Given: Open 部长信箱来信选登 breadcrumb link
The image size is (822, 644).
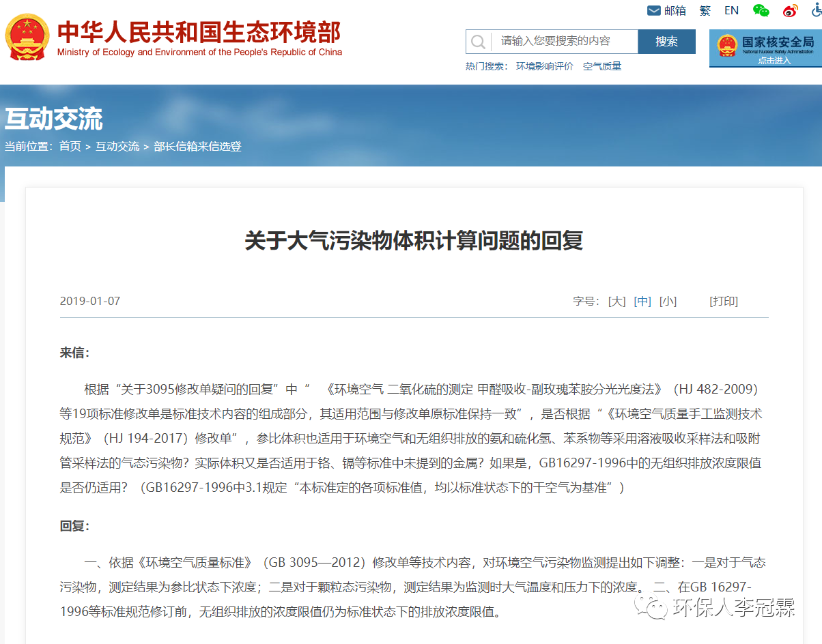Looking at the screenshot, I should click(x=197, y=146).
